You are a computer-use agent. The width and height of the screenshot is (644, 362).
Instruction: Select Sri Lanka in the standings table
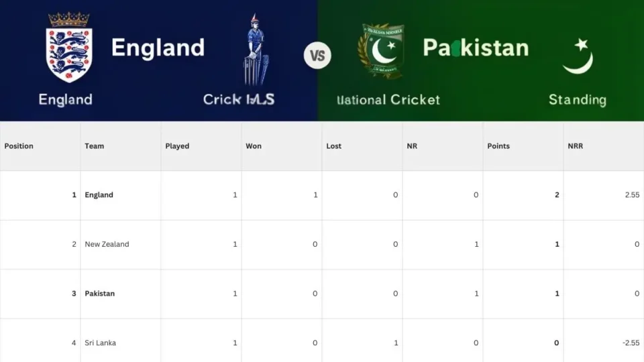tap(101, 343)
